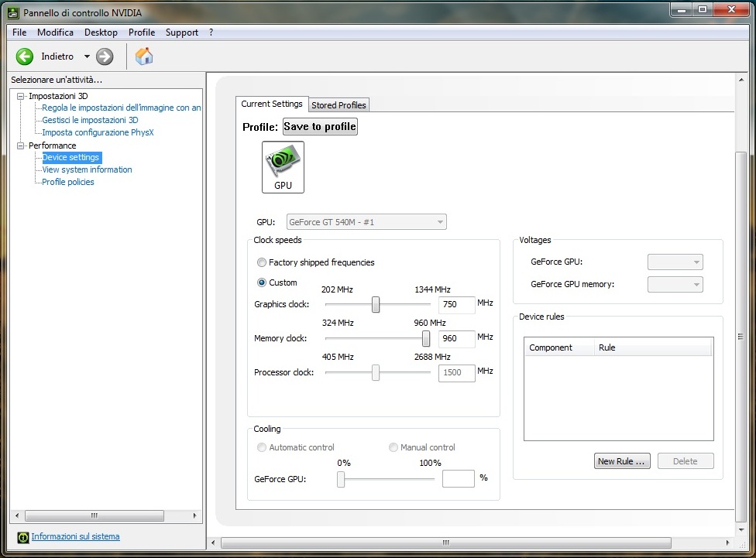The width and height of the screenshot is (756, 558).
Task: Click the NVIDIA window title bar icon
Action: pyautogui.click(x=14, y=13)
